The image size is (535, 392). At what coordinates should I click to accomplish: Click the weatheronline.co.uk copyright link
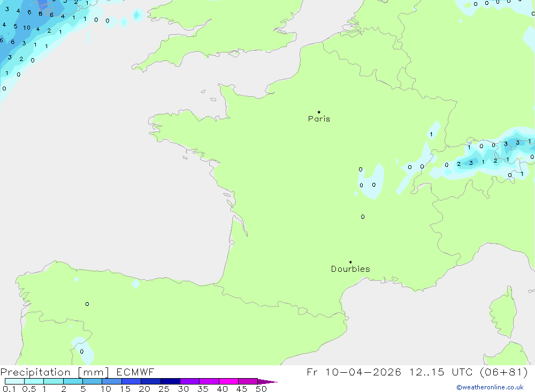click(490, 387)
